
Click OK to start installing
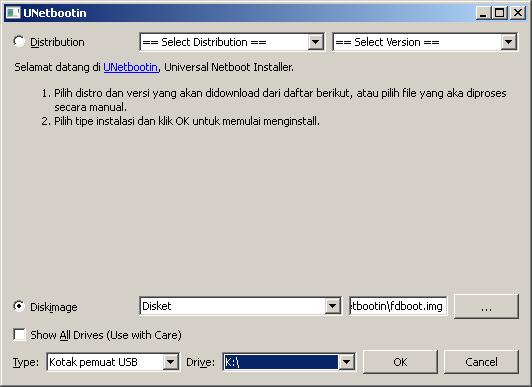point(400,362)
